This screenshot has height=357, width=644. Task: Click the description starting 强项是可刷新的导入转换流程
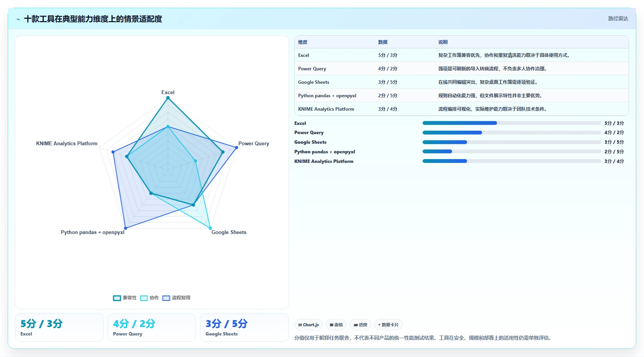coord(494,69)
